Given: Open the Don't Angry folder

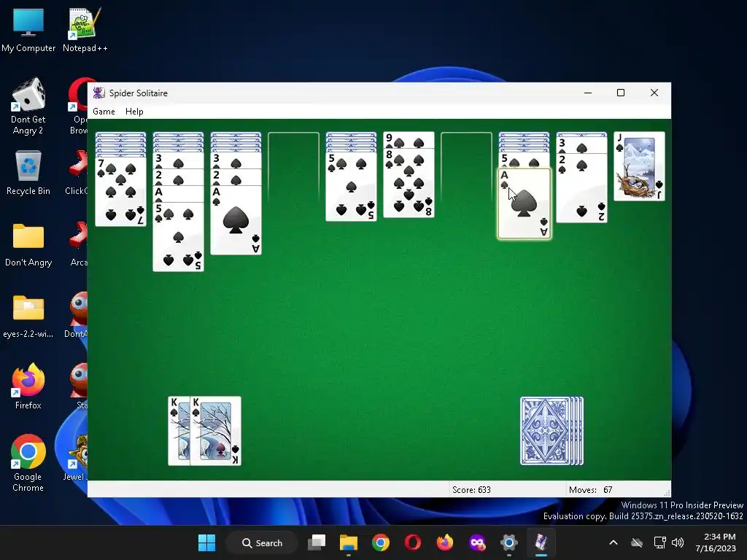Looking at the screenshot, I should click(28, 244).
